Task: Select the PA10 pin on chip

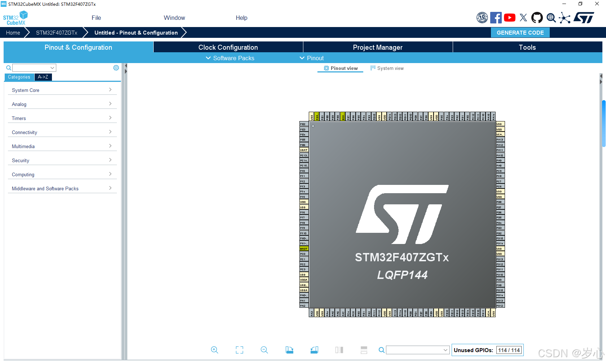Action: coord(500,155)
